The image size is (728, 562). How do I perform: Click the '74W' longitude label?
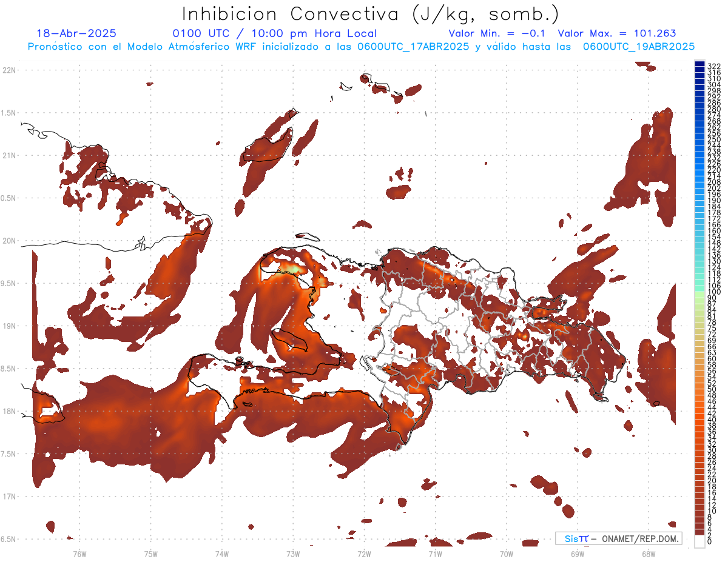222,554
